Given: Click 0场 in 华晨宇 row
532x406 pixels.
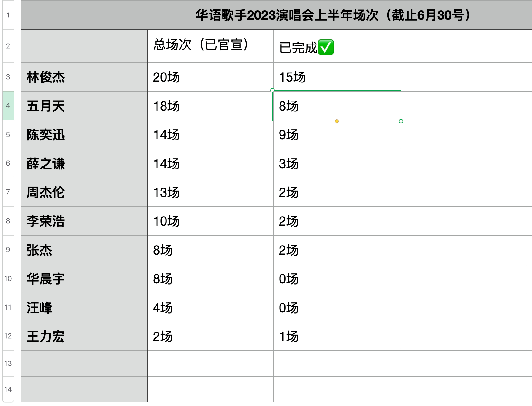Looking at the screenshot, I should coord(337,279).
